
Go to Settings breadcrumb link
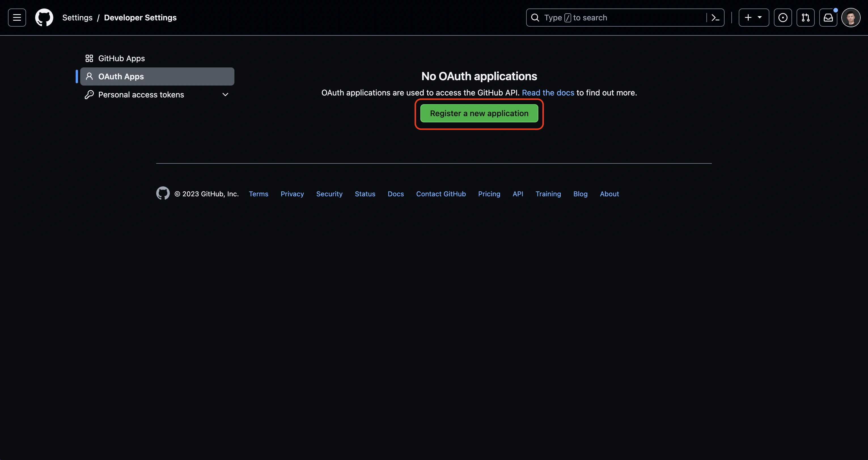[77, 18]
